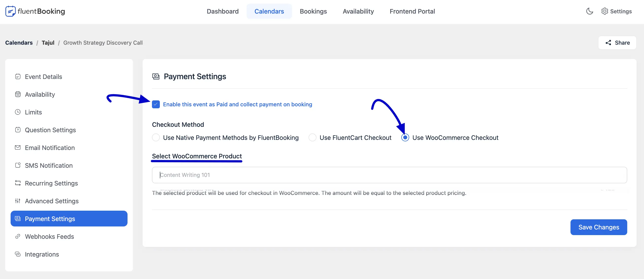644x279 pixels.
Task: Click the Advanced Settings sliders icon
Action: (x=18, y=201)
